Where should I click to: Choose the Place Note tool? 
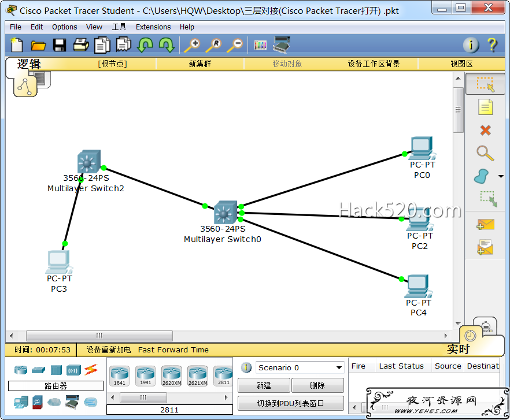click(485, 107)
